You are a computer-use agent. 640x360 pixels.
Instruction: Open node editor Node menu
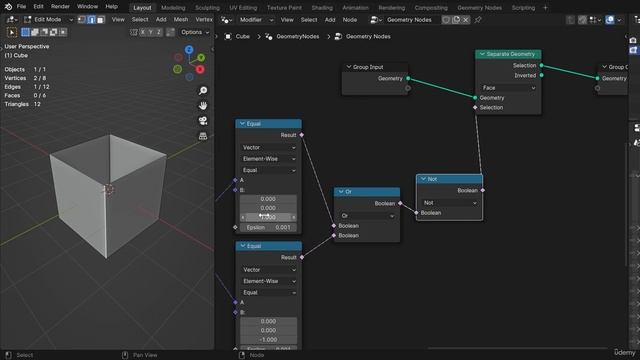(x=350, y=20)
